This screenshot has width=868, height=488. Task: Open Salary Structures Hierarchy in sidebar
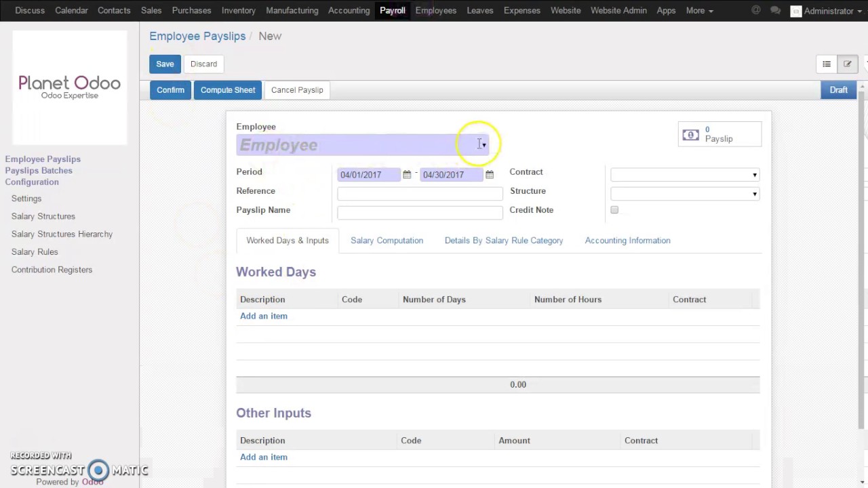62,234
